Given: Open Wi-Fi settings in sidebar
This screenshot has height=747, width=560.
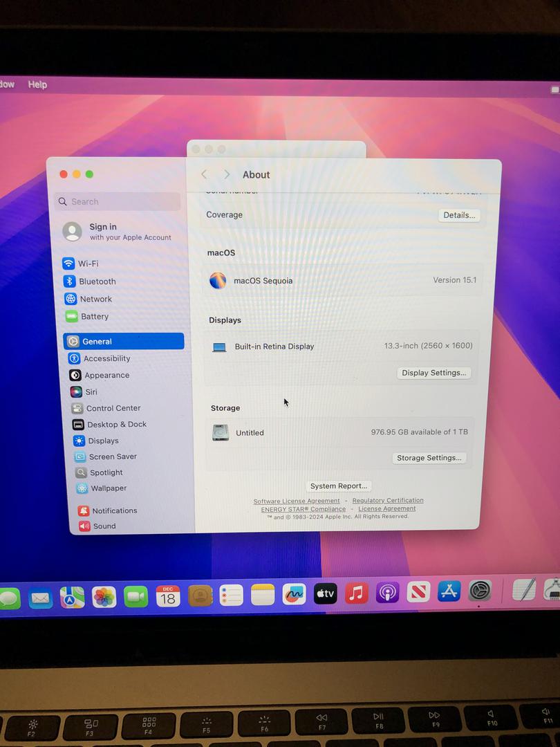Looking at the screenshot, I should (87, 264).
